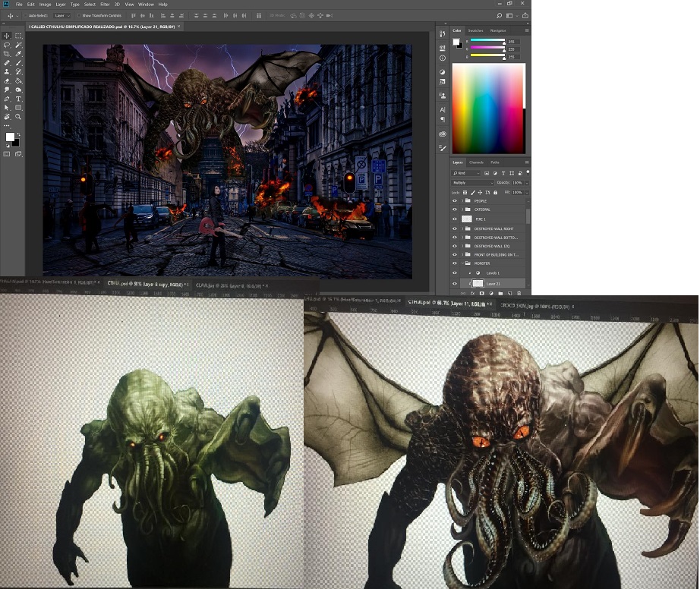Screen dimensions: 700x589
Task: Select the Clone Stamp tool
Action: [x=7, y=72]
